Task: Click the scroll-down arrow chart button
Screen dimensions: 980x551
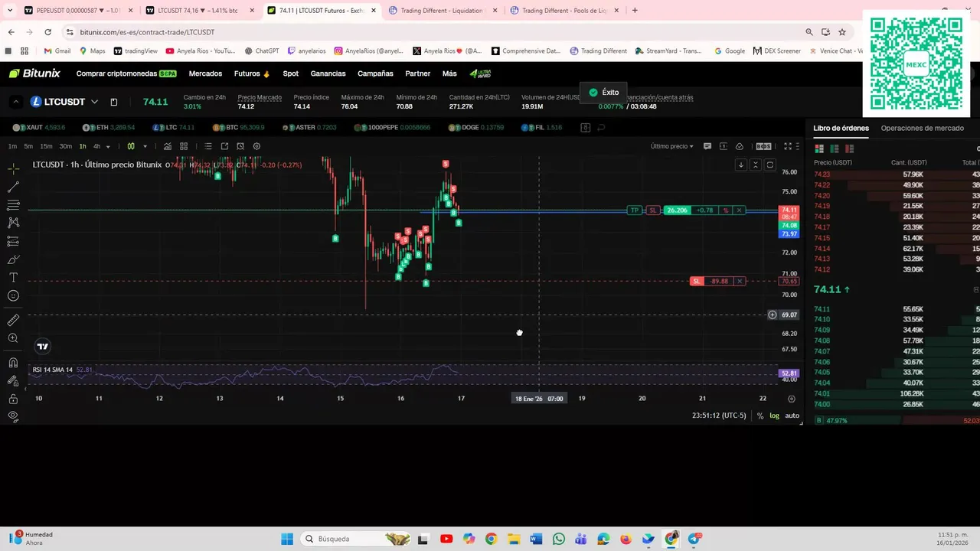Action: pos(740,165)
